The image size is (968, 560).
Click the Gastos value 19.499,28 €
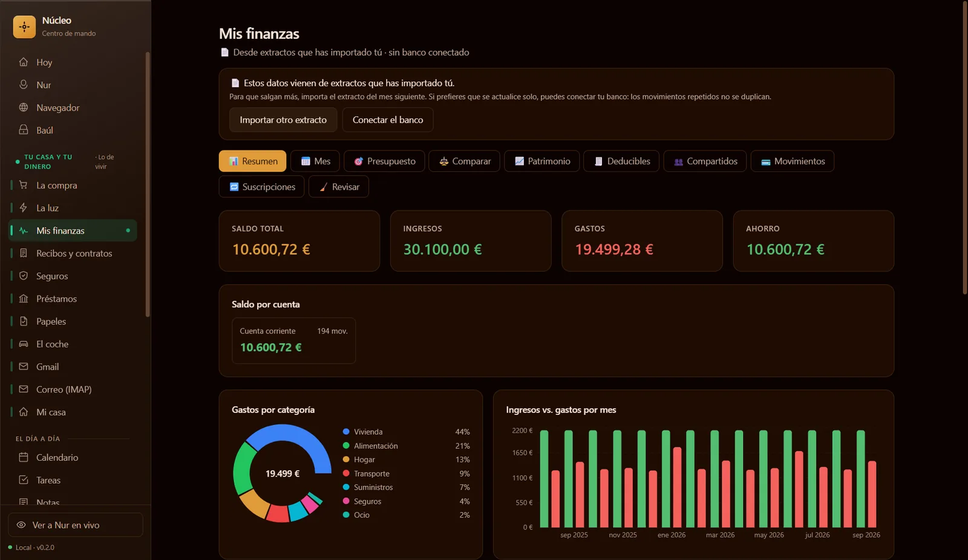point(614,249)
